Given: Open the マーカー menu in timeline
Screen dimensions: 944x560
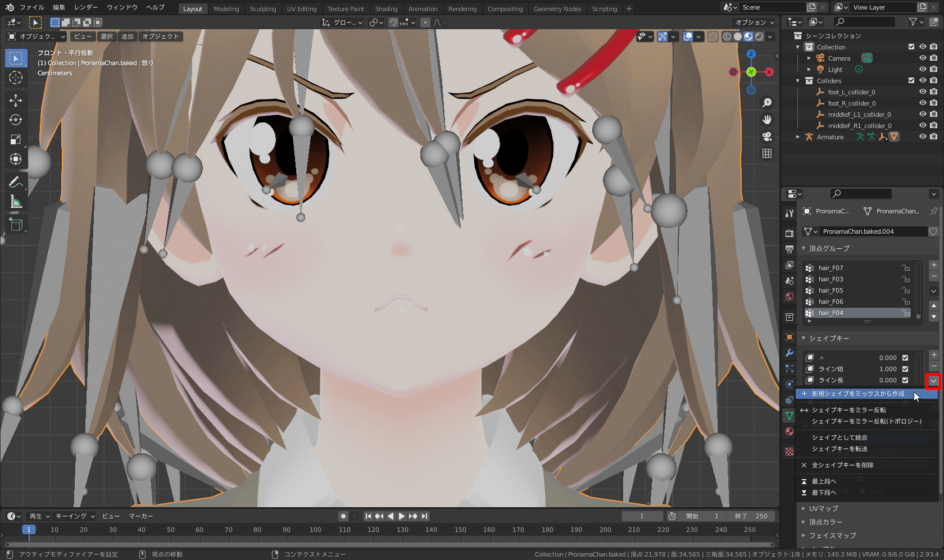Looking at the screenshot, I should pyautogui.click(x=141, y=516).
